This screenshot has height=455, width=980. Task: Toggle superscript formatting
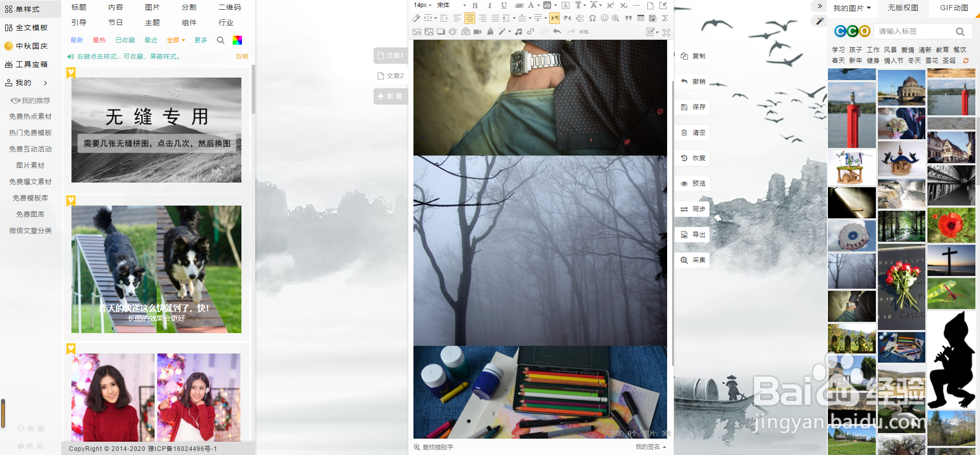610,6
